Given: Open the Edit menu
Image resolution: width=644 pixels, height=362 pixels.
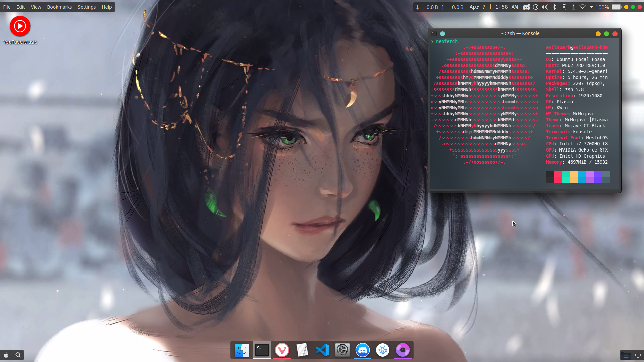Looking at the screenshot, I should tap(21, 7).
